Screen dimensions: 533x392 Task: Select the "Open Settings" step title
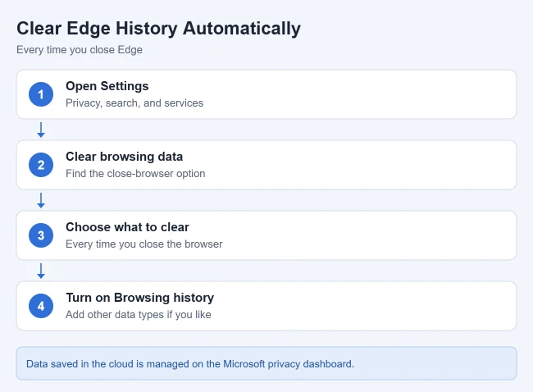click(107, 86)
